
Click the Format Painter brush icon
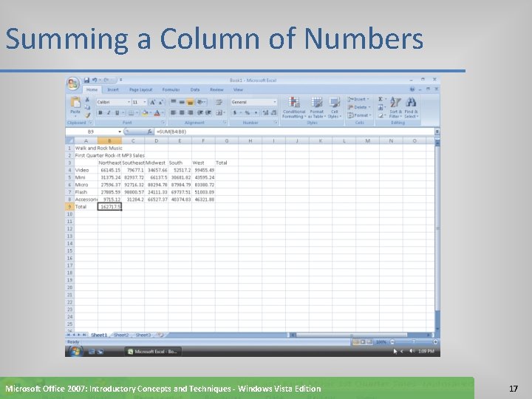87,115
